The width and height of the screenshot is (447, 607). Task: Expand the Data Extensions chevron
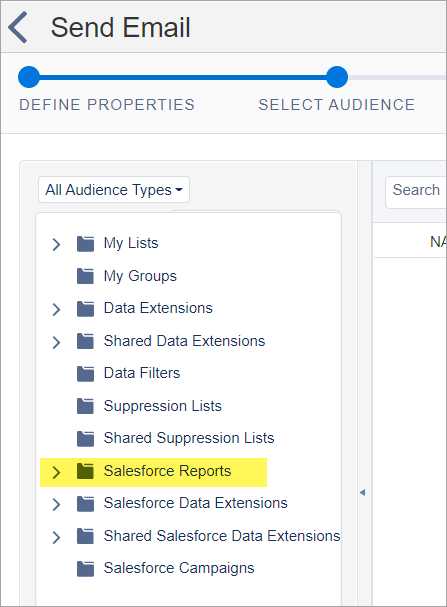[x=57, y=309]
